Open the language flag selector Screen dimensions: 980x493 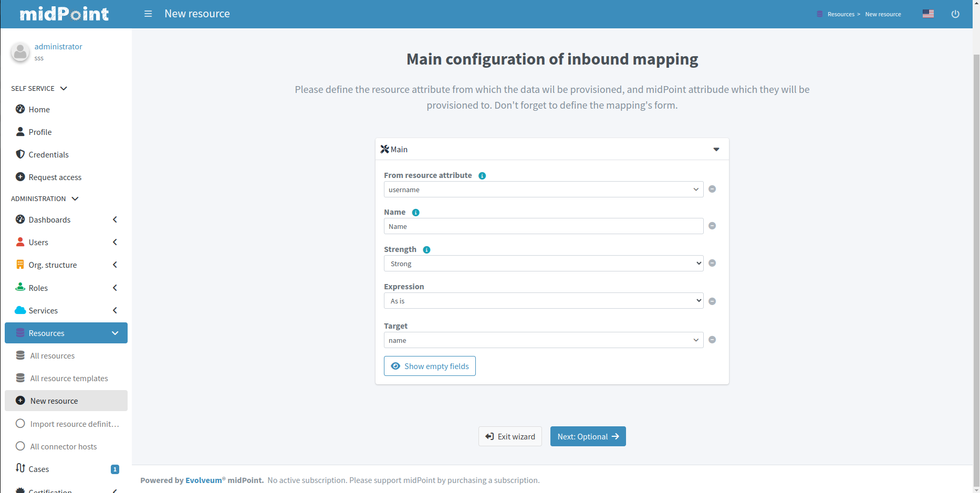928,14
